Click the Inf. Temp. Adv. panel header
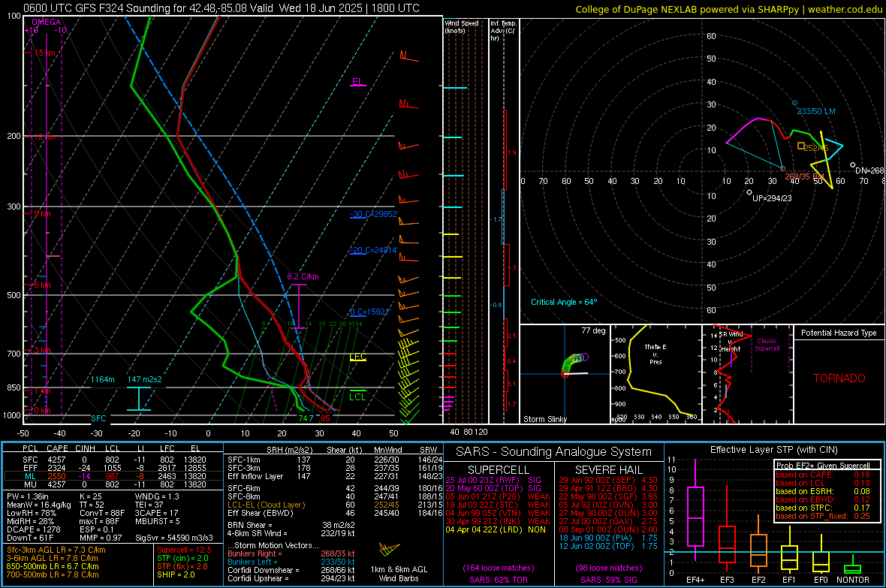Viewport: 886px width, 588px height. (504, 31)
